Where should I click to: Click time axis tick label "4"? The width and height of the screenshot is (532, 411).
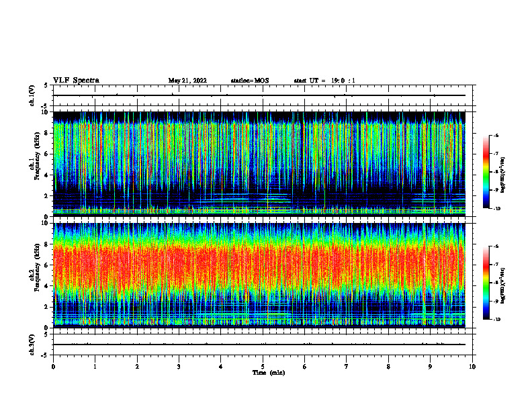tap(221, 367)
